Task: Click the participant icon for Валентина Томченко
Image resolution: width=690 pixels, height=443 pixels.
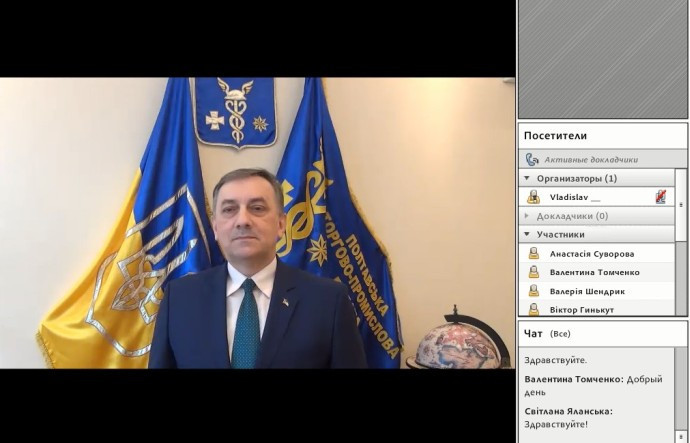Action: (x=534, y=272)
